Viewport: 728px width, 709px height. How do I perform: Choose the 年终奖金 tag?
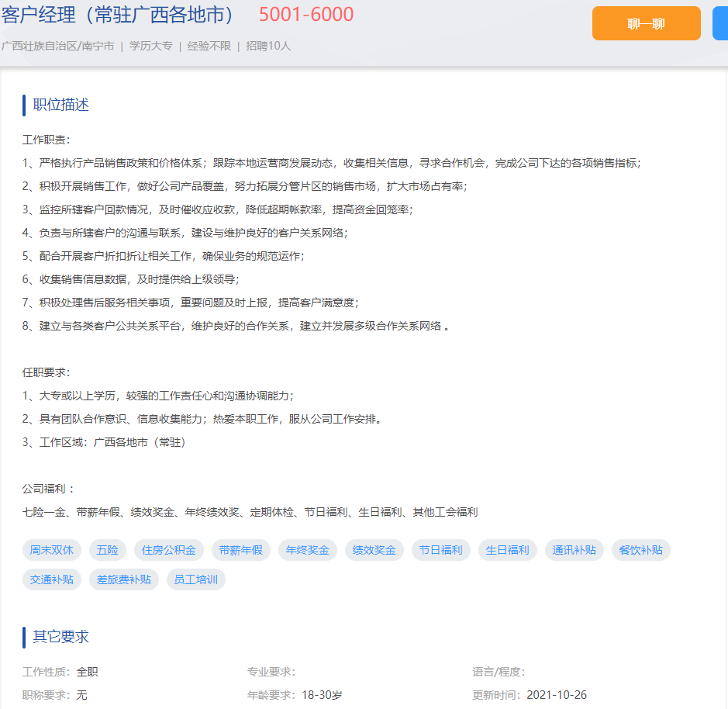coord(308,550)
